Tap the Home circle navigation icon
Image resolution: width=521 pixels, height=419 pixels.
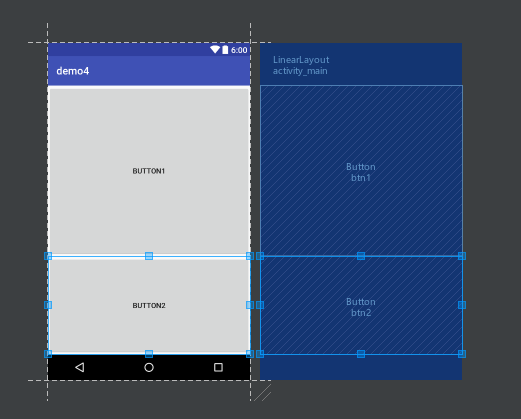tap(149, 367)
